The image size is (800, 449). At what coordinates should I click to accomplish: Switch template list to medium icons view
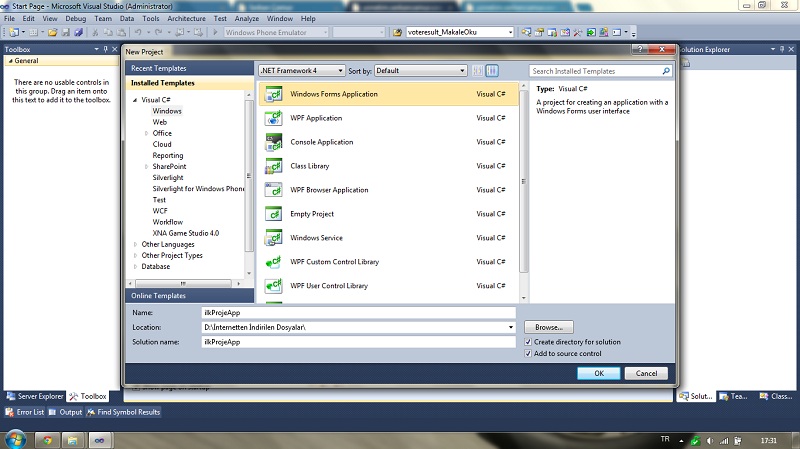[492, 71]
